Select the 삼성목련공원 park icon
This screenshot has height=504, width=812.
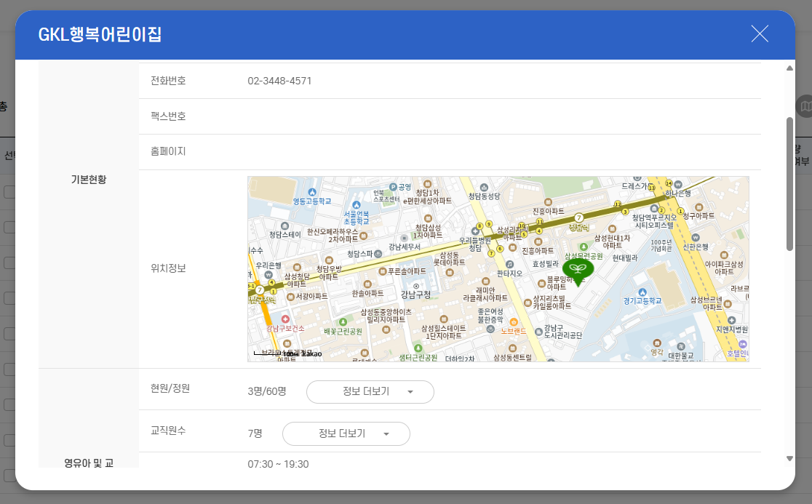pos(584,247)
